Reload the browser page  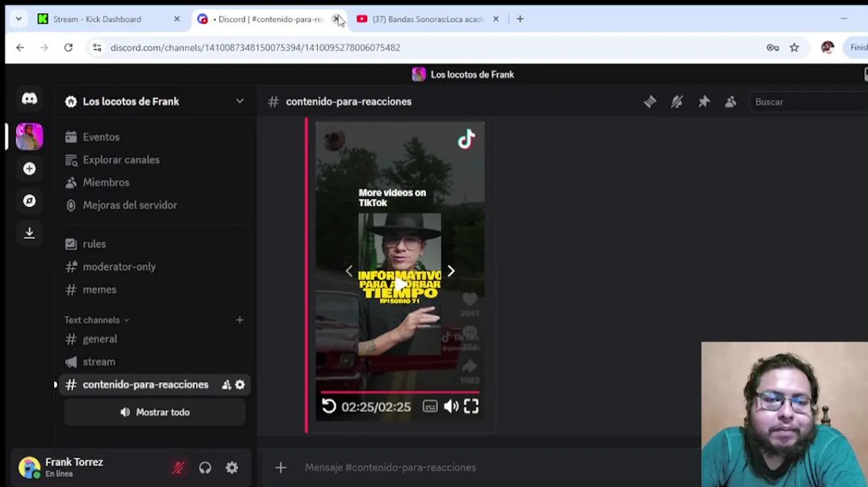pyautogui.click(x=68, y=47)
